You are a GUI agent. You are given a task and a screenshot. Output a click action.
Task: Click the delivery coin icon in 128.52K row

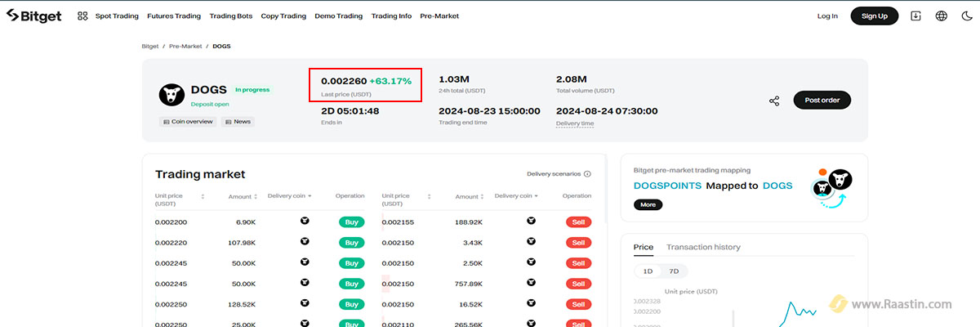tap(305, 304)
